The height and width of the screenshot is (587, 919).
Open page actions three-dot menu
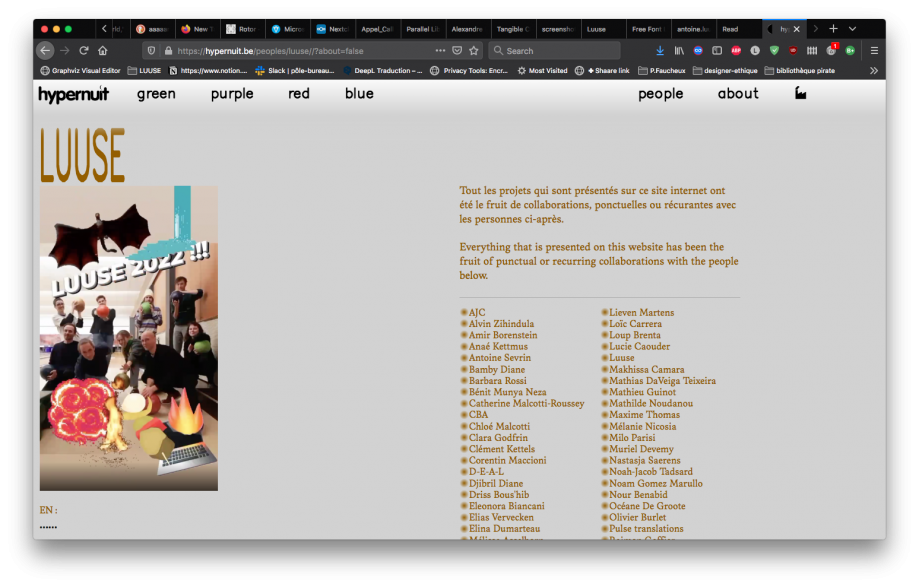pos(440,50)
